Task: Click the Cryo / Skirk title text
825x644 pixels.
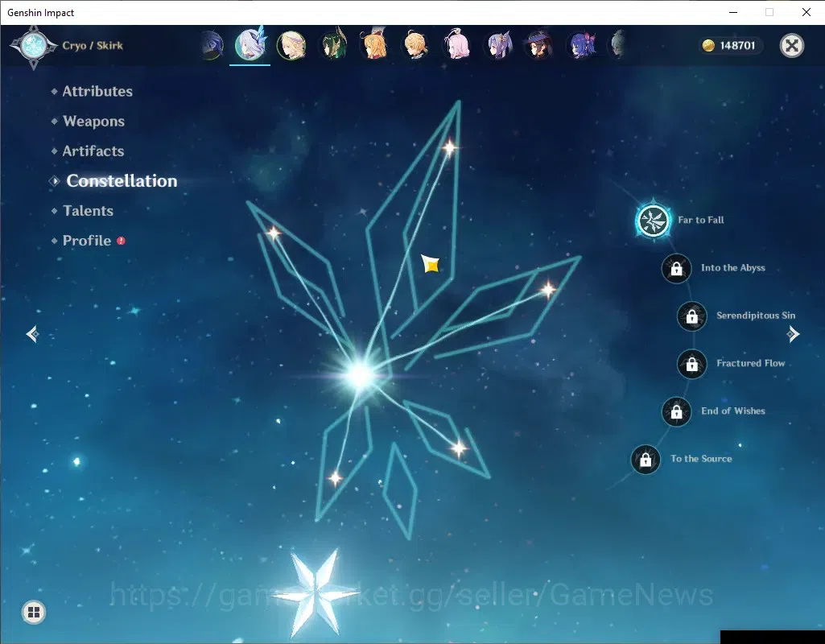Action: 93,46
